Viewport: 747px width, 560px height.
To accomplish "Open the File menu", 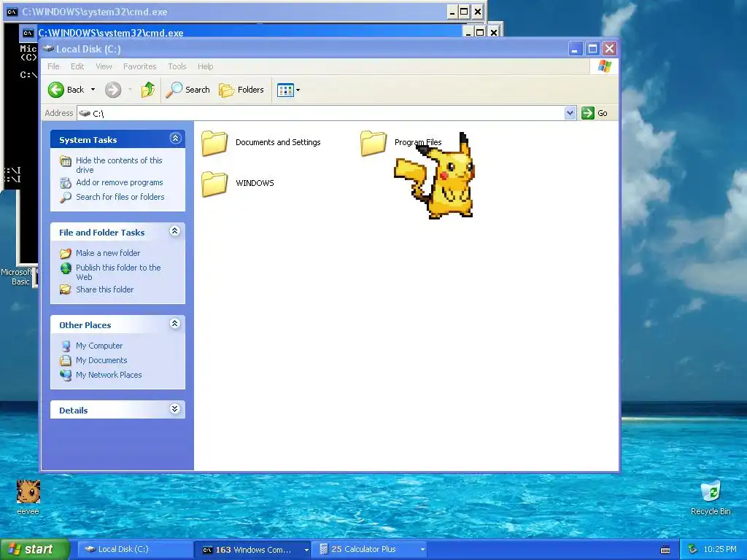I will point(53,66).
